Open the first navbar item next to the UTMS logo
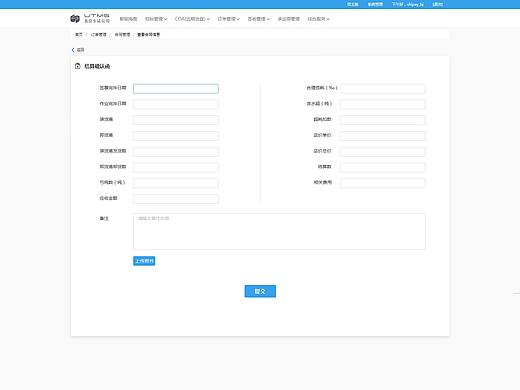 (128, 19)
